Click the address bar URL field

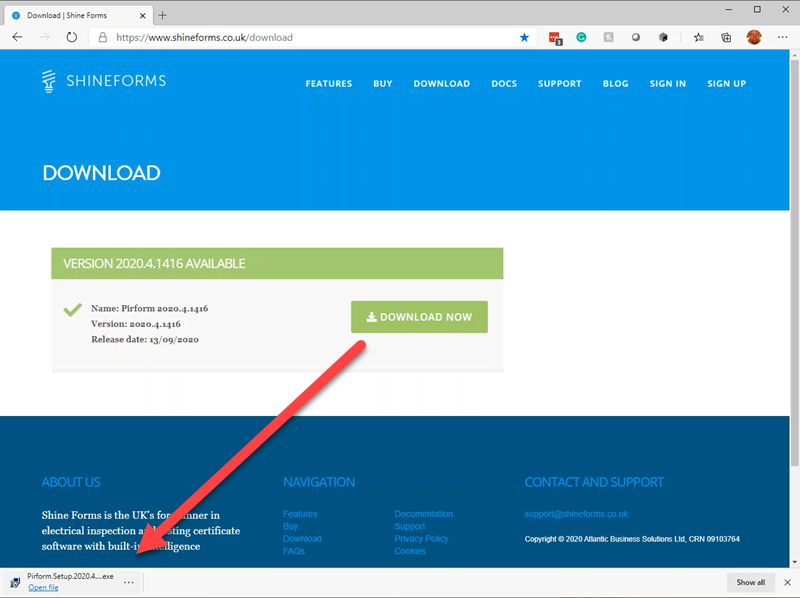tap(300, 37)
